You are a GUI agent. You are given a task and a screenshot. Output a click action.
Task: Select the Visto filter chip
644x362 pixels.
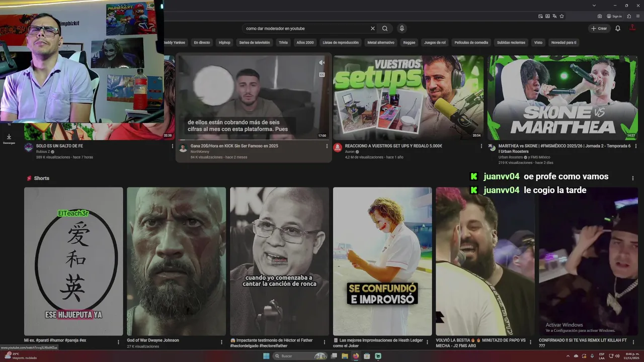[x=538, y=43]
